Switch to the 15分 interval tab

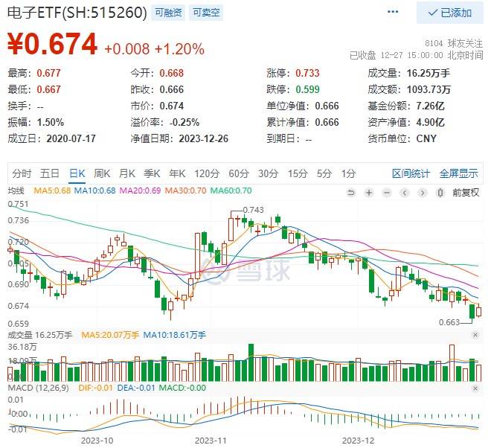298,173
